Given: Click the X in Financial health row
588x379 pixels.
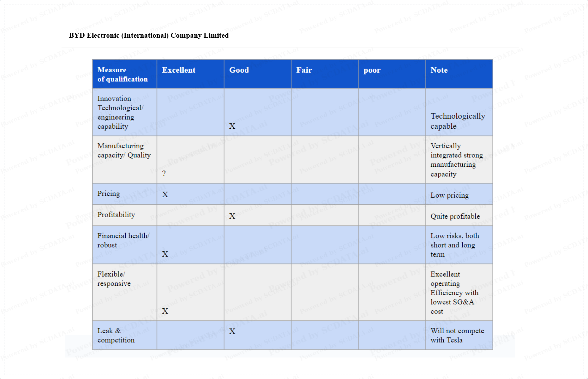Looking at the screenshot, I should (x=165, y=254).
